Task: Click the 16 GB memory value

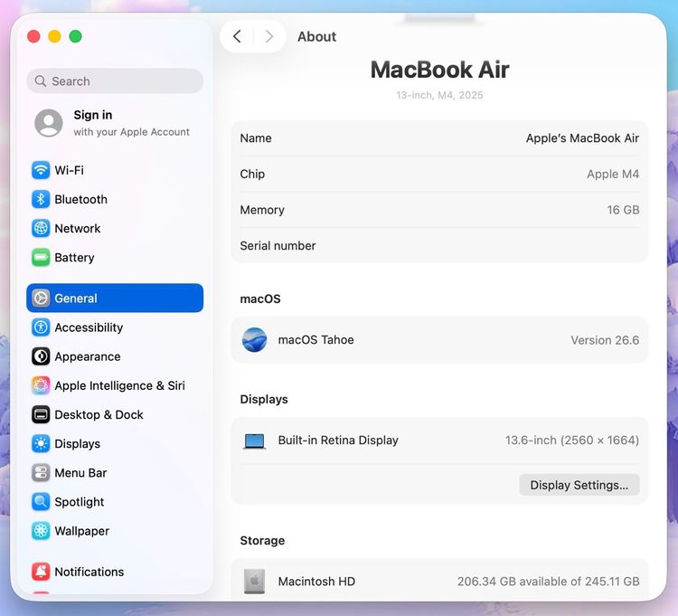Action: (x=623, y=210)
